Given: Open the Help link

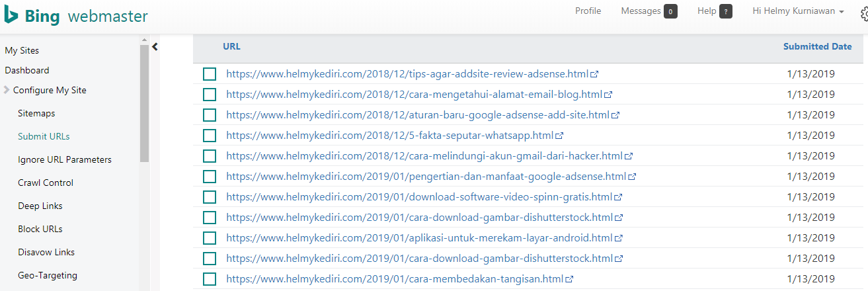Looking at the screenshot, I should click(x=707, y=11).
